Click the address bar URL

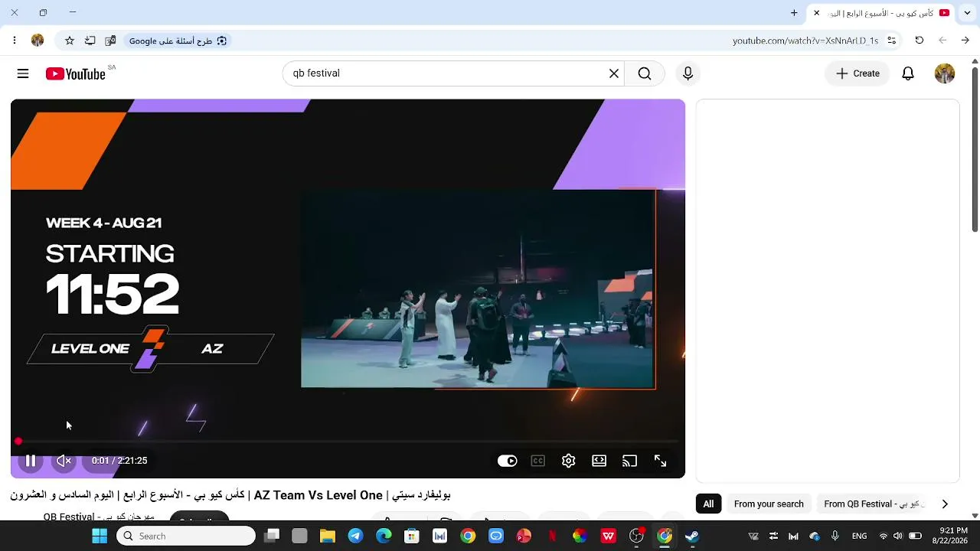pos(805,41)
